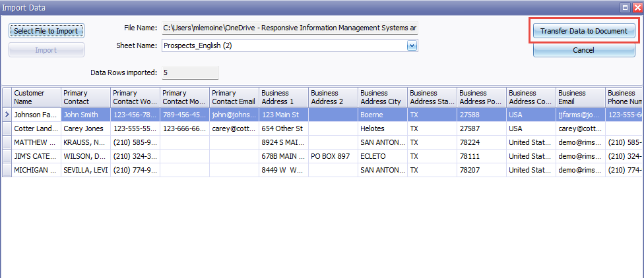The image size is (644, 278).
Task: Select row header of Cotter Land row
Action: pos(7,128)
